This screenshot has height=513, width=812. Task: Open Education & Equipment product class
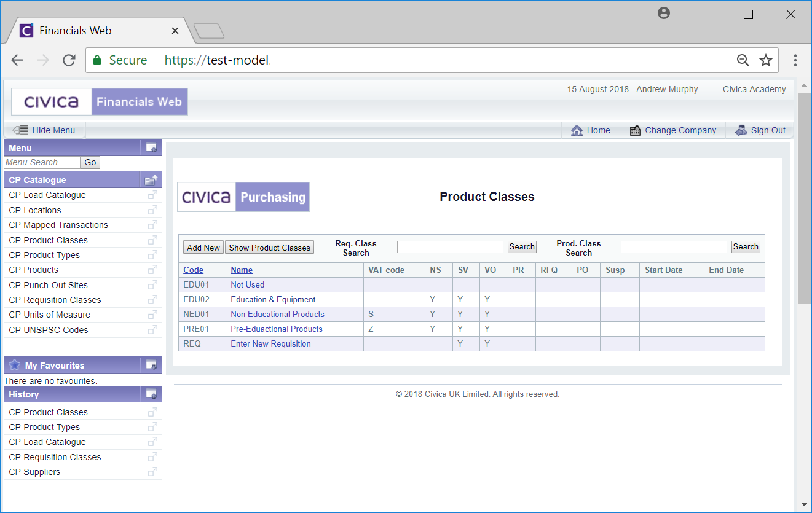[x=273, y=299]
